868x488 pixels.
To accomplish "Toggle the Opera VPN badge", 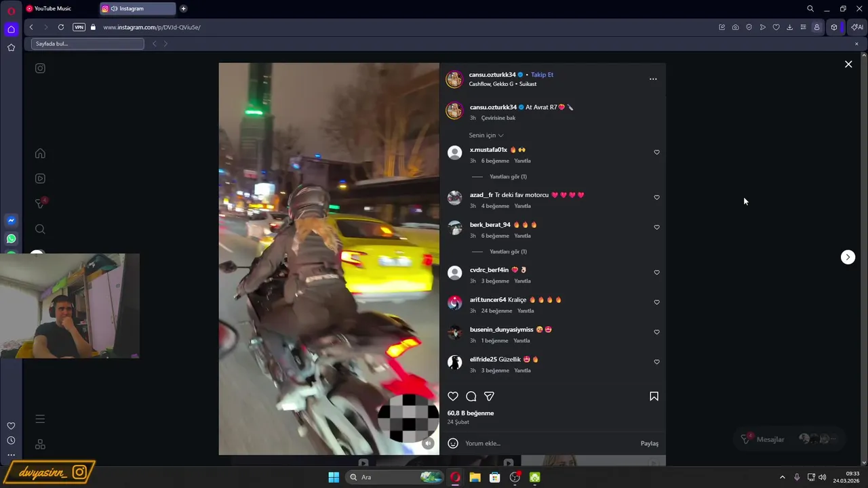I will pos(79,27).
